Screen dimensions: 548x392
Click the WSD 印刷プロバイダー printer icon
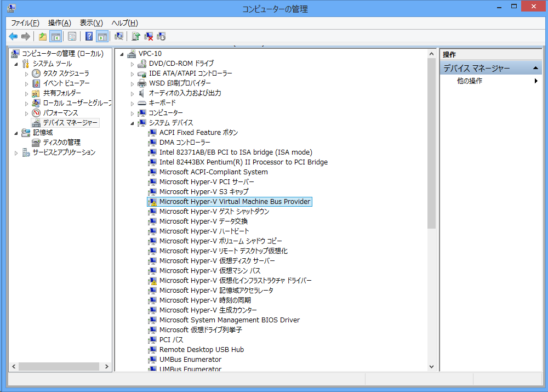tap(142, 83)
